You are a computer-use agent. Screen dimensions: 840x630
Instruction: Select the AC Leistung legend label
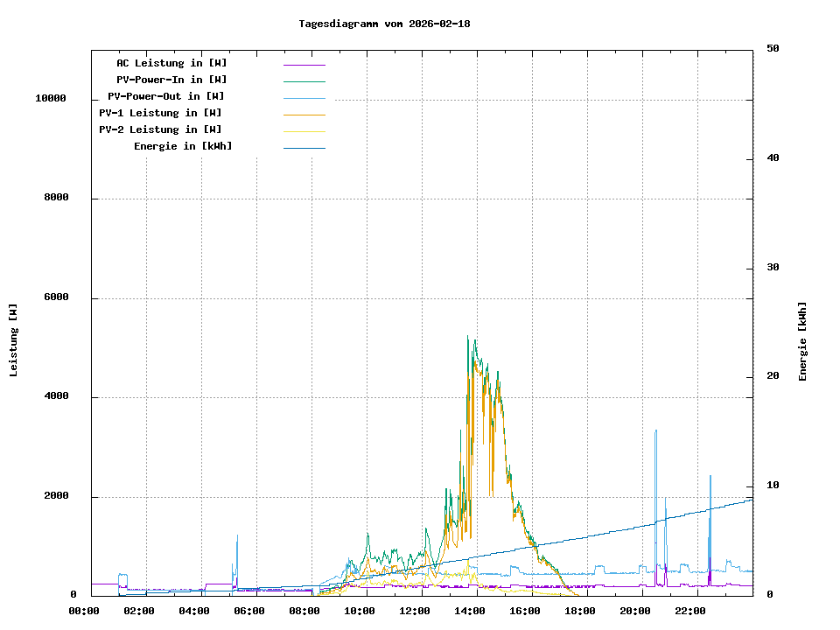tap(171, 63)
